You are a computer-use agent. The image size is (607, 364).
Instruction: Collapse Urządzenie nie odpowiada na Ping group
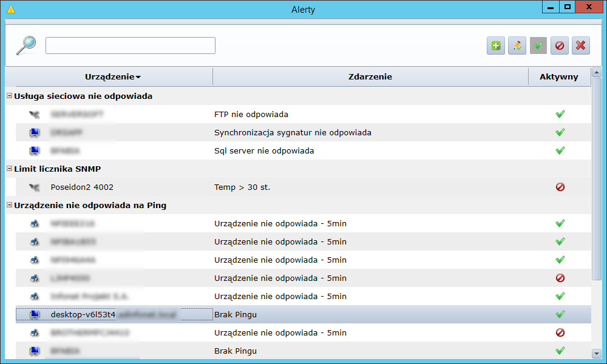tap(9, 205)
